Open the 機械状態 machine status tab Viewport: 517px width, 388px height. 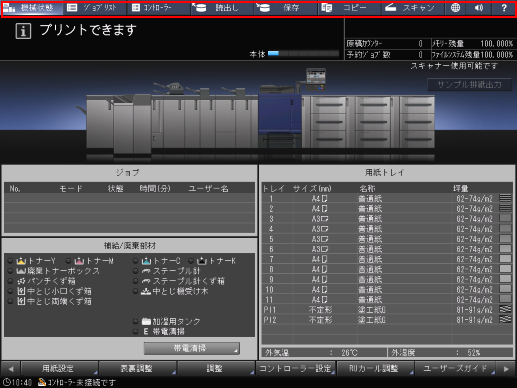coord(32,8)
